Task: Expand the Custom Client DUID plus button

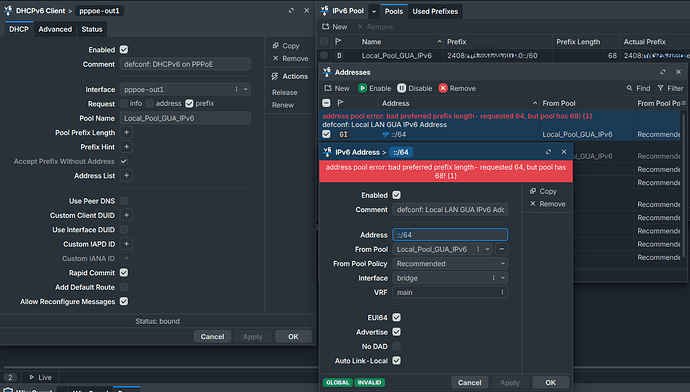Action: [x=126, y=215]
